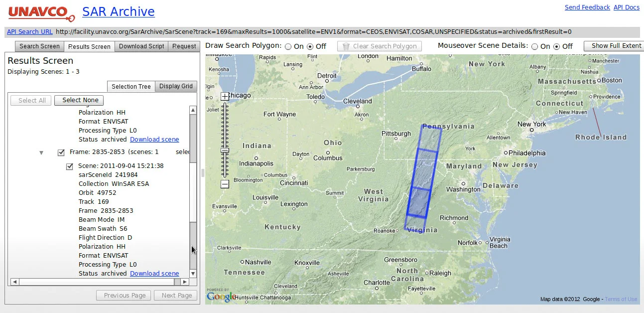Go to the Search Screen tab
The image size is (644, 313).
coord(39,46)
